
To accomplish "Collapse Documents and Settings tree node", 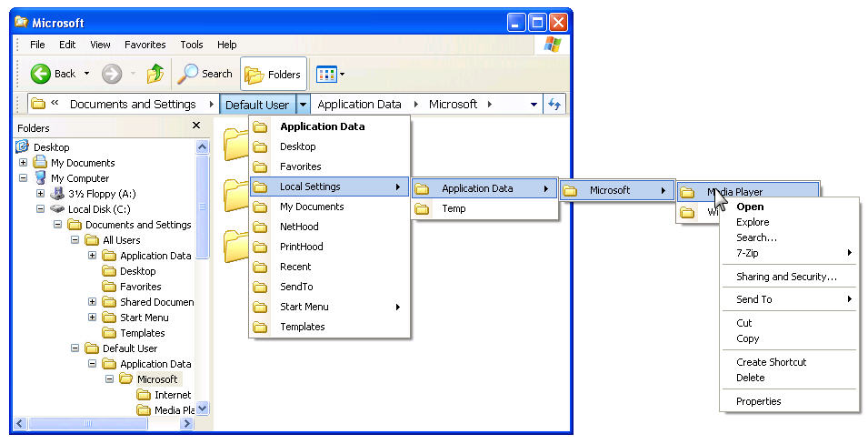I will pyautogui.click(x=57, y=225).
